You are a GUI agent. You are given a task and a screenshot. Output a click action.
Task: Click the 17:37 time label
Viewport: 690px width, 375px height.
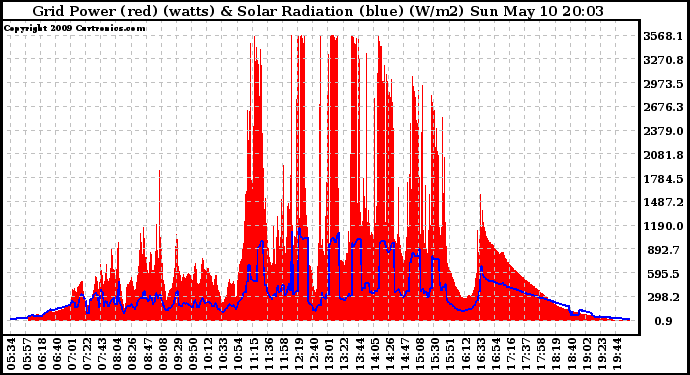524,353
